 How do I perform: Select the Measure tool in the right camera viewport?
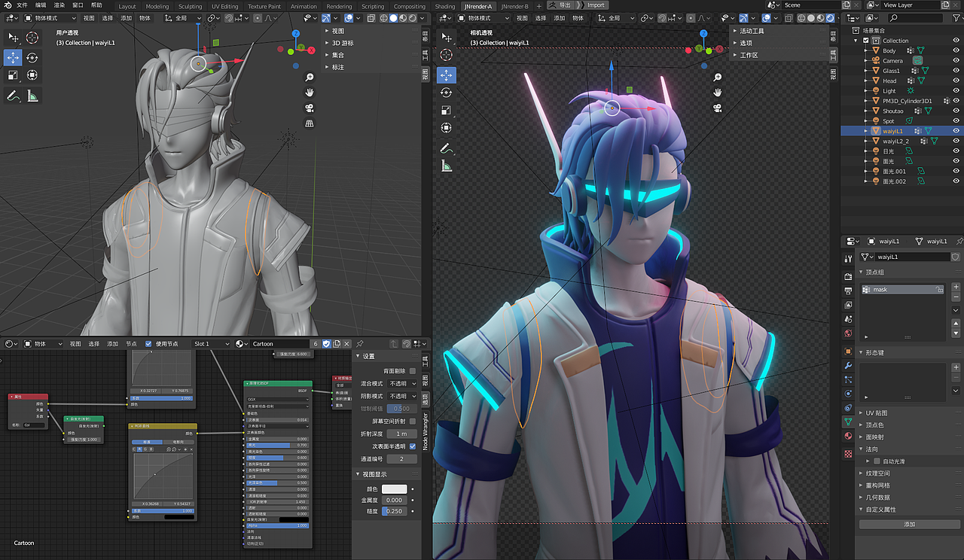[447, 166]
